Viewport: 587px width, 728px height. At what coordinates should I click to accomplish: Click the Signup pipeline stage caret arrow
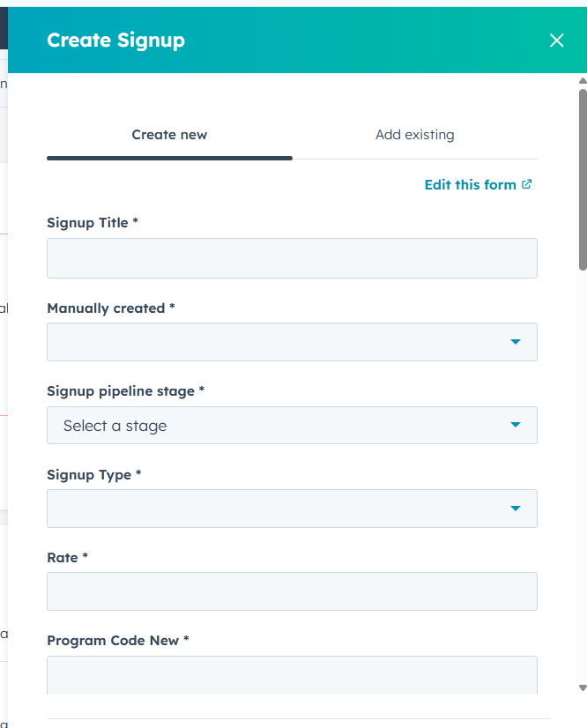pos(516,426)
